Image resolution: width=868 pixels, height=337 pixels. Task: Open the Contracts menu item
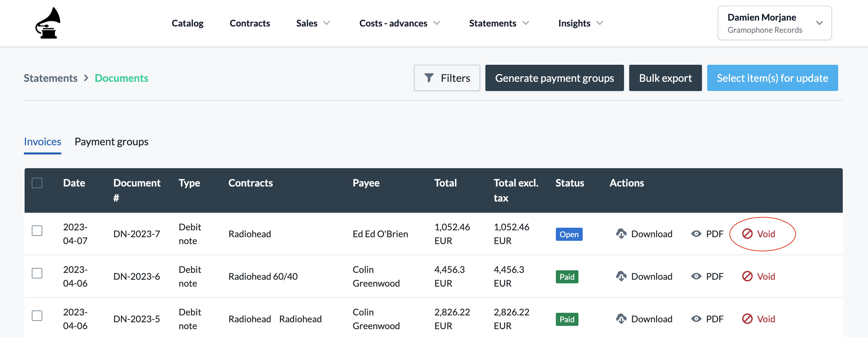pyautogui.click(x=250, y=23)
